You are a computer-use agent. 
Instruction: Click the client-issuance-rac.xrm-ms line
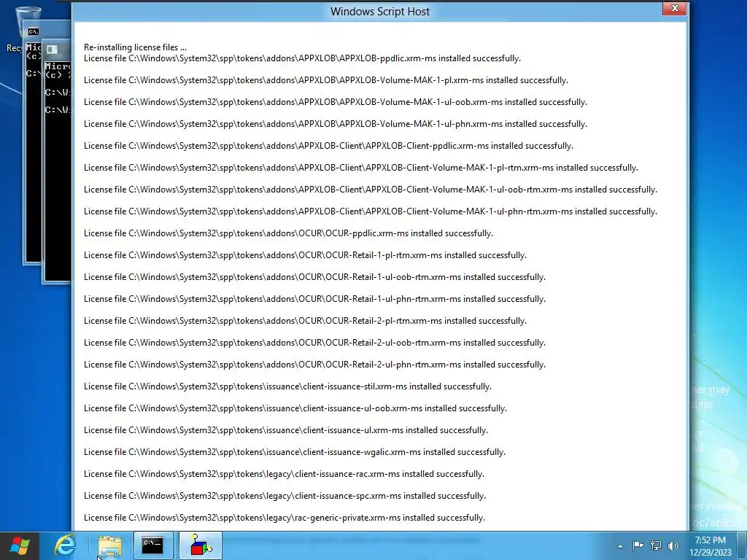284,474
